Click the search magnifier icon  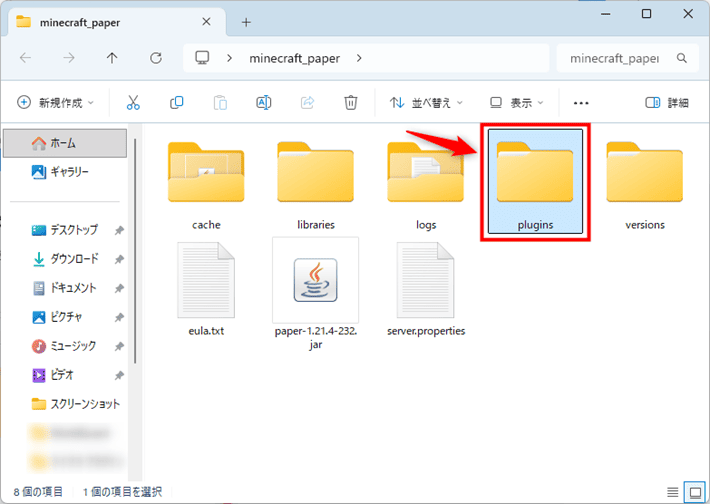[681, 58]
